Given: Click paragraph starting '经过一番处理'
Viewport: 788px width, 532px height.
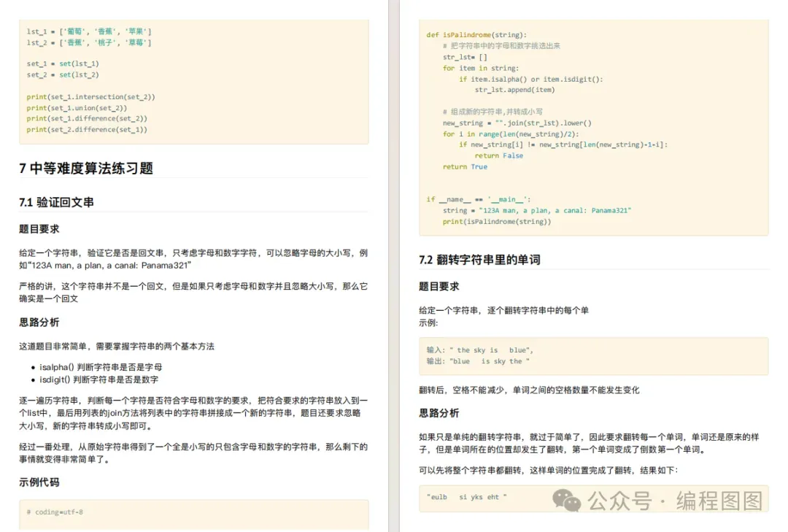Looking at the screenshot, I should [193, 452].
